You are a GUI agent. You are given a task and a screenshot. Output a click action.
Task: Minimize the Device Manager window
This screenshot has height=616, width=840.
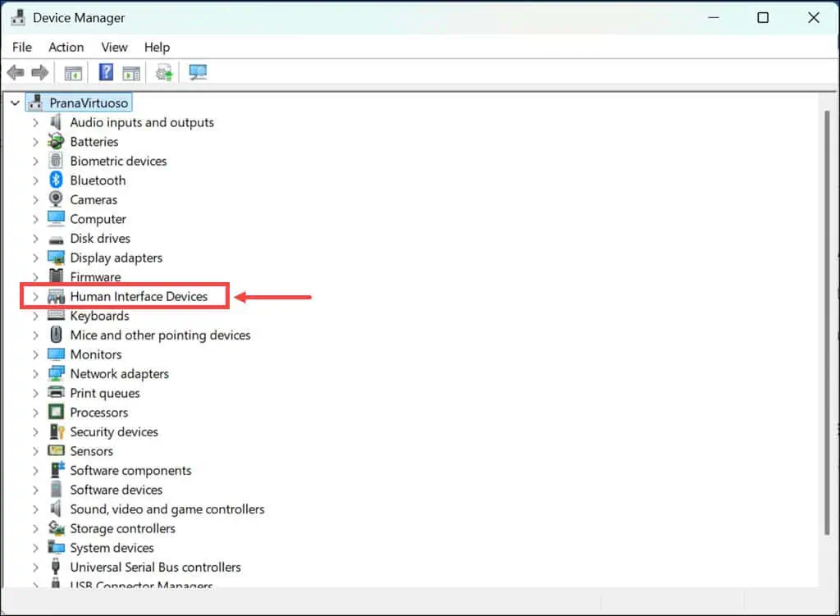(713, 18)
